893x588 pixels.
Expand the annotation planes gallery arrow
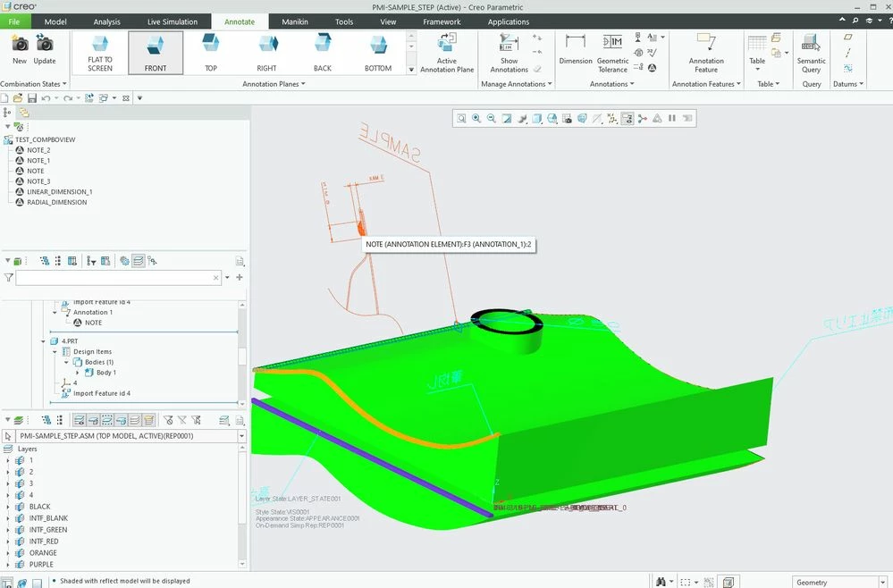point(411,70)
